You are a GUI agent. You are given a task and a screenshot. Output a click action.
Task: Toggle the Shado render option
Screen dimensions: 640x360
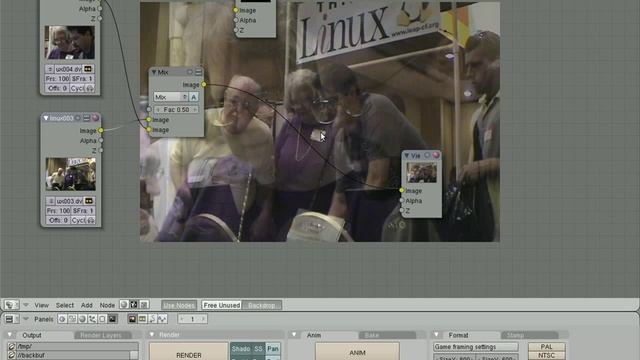241,349
